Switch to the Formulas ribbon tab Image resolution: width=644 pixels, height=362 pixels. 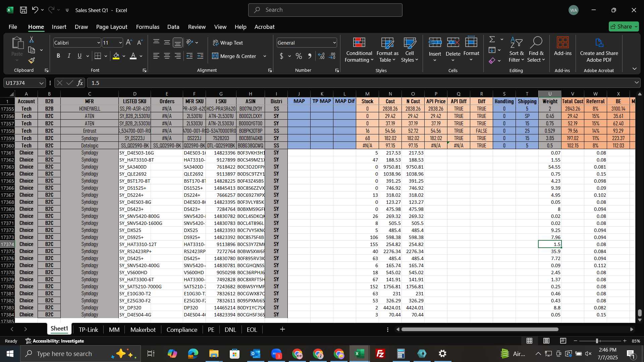pyautogui.click(x=148, y=27)
